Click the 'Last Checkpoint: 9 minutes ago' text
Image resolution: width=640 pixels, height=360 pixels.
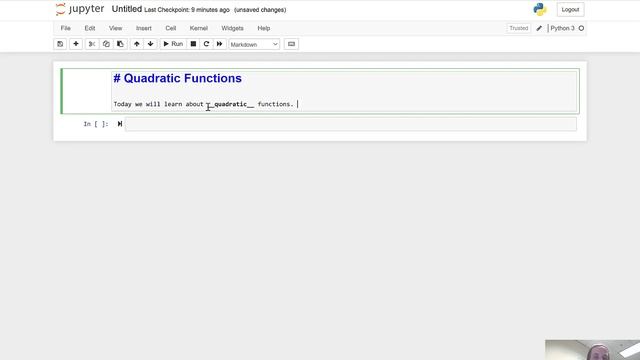click(187, 10)
